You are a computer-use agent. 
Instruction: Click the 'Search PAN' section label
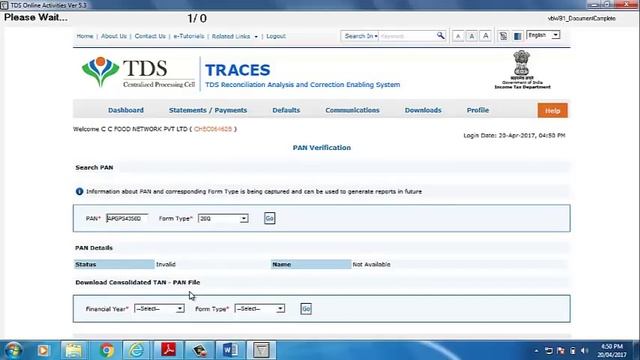94,167
